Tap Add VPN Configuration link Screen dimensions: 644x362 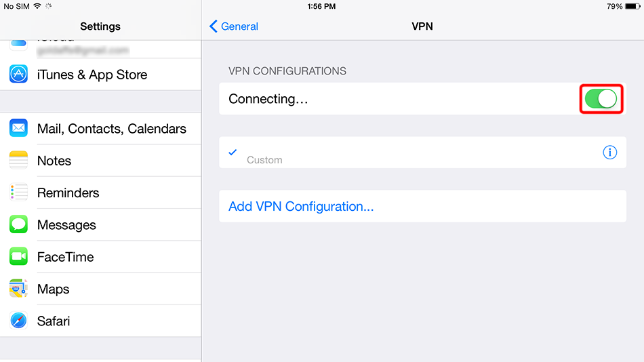tap(301, 206)
